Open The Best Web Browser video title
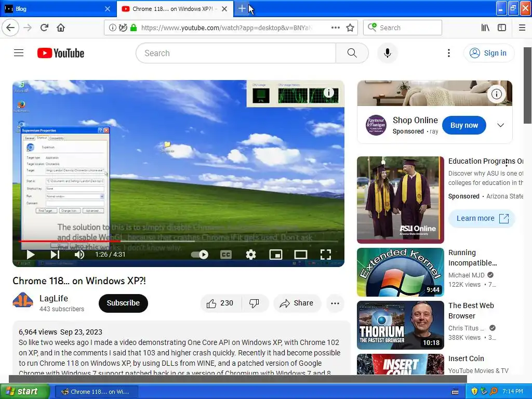The width and height of the screenshot is (532, 399). click(471, 311)
